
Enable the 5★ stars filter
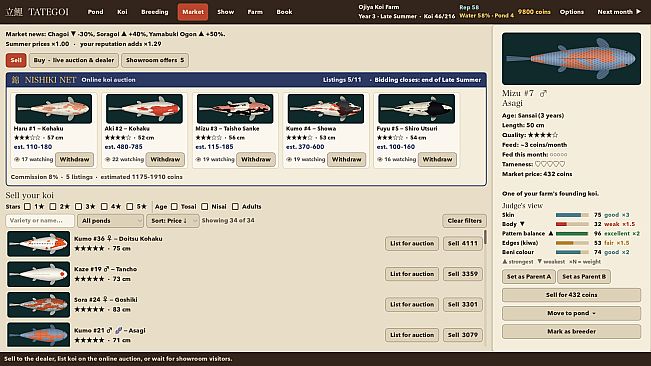[130, 207]
